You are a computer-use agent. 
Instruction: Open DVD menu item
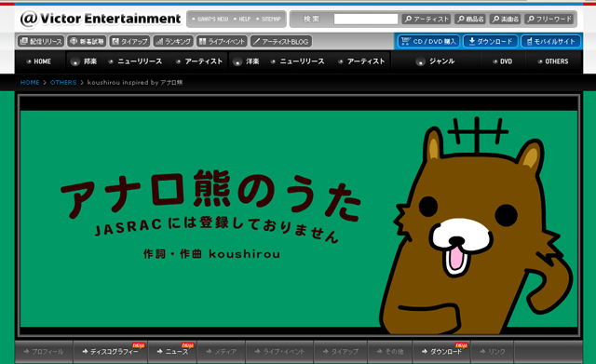point(503,61)
